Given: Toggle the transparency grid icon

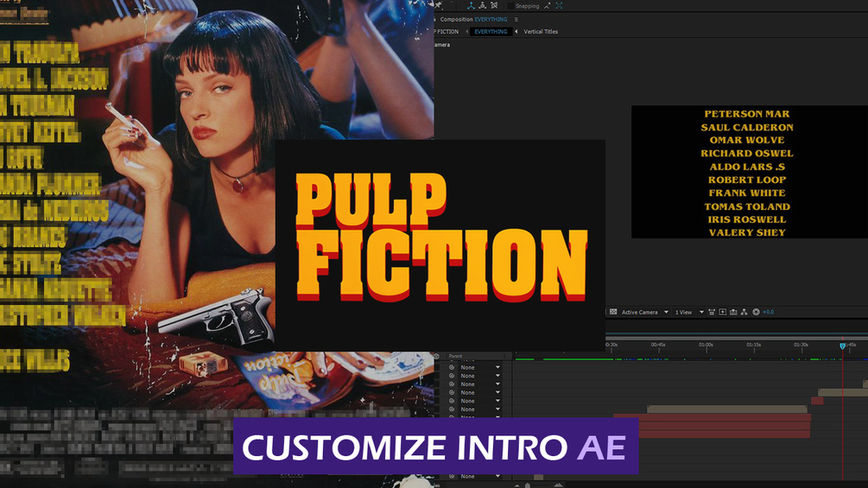Looking at the screenshot, I should coord(613,312).
